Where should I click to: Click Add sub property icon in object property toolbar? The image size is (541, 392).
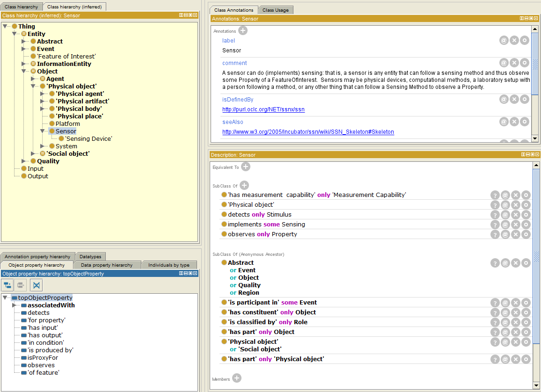(8, 285)
